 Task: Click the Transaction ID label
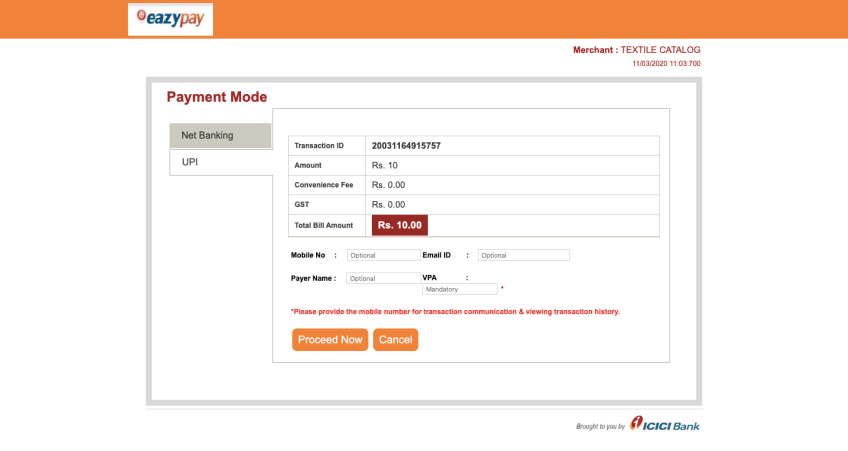coord(319,146)
